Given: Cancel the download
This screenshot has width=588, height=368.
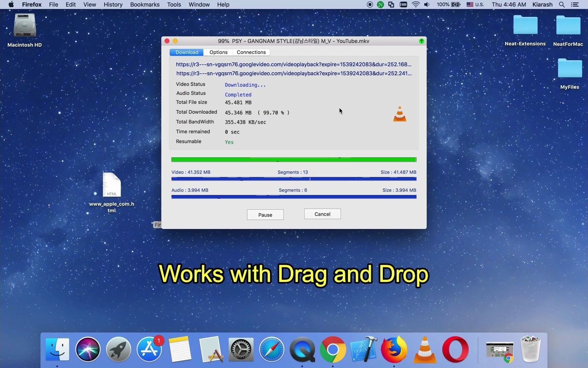Looking at the screenshot, I should pos(322,214).
